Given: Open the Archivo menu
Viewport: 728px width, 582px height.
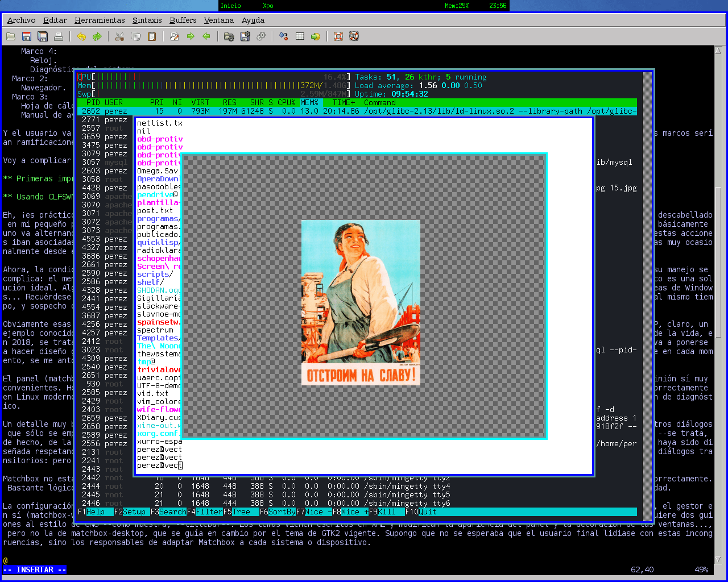Looking at the screenshot, I should point(22,20).
